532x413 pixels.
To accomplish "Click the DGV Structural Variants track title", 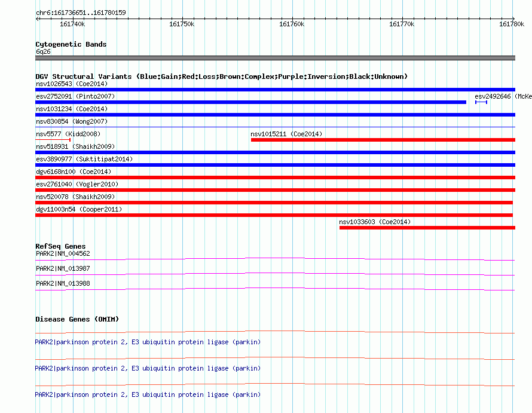I will tap(222, 77).
